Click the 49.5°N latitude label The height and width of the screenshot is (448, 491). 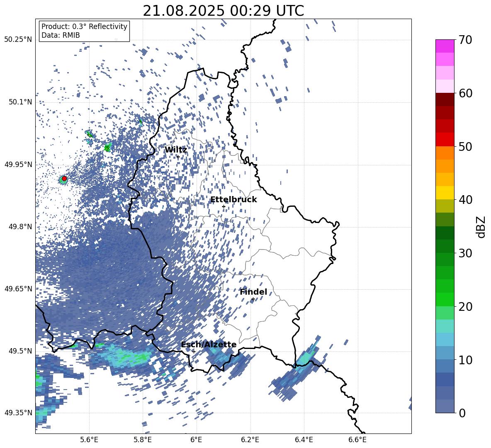click(21, 351)
